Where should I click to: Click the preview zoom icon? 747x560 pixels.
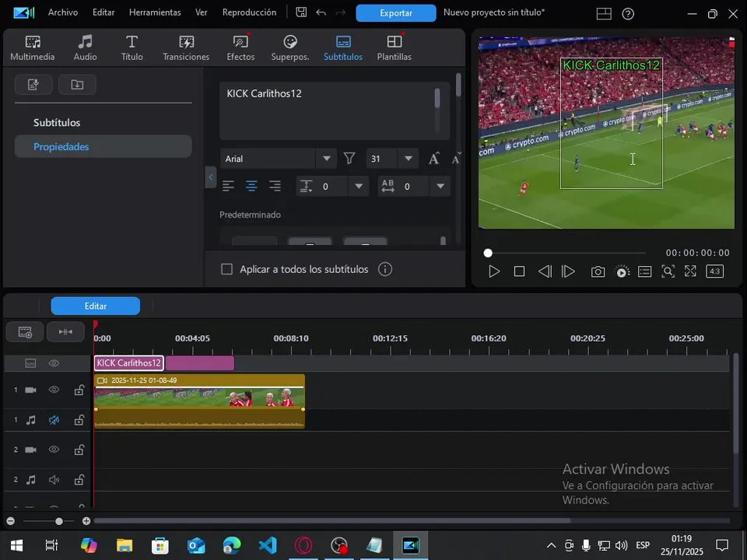click(x=668, y=271)
